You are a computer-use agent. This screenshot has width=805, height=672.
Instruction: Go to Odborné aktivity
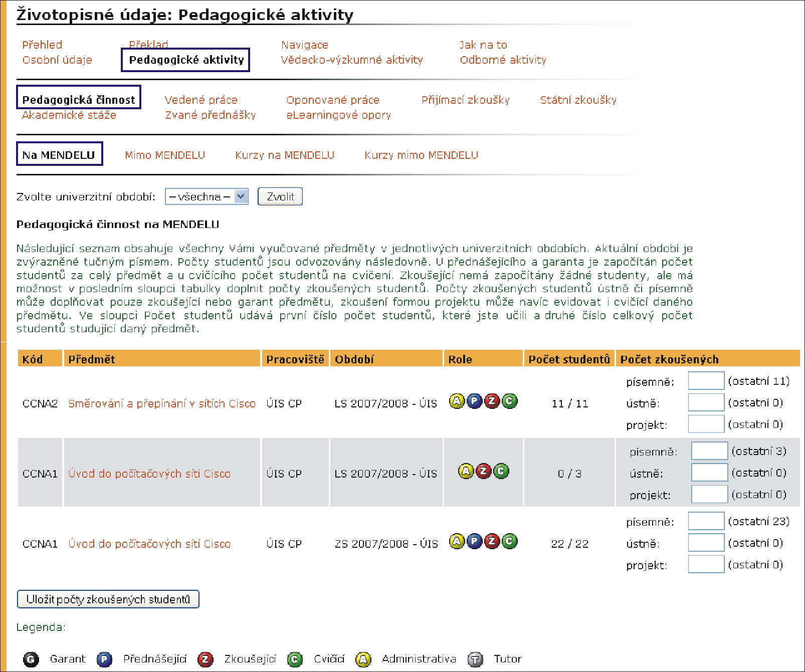tap(503, 60)
